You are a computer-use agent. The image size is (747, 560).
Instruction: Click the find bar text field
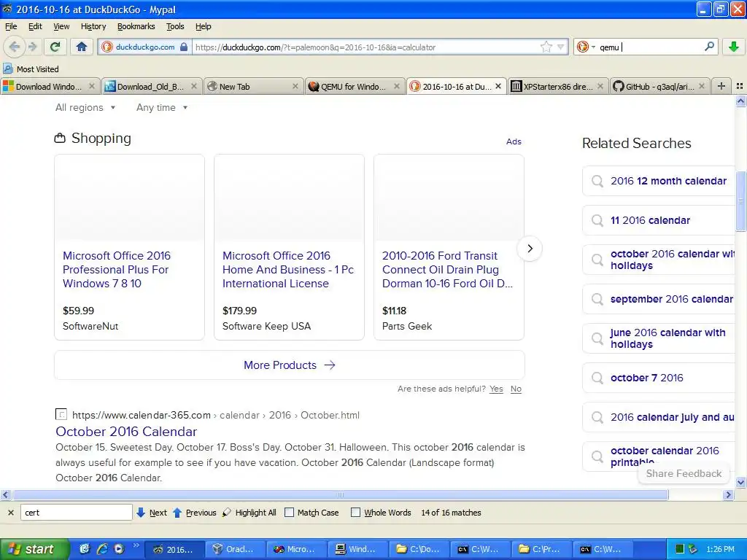(x=76, y=513)
